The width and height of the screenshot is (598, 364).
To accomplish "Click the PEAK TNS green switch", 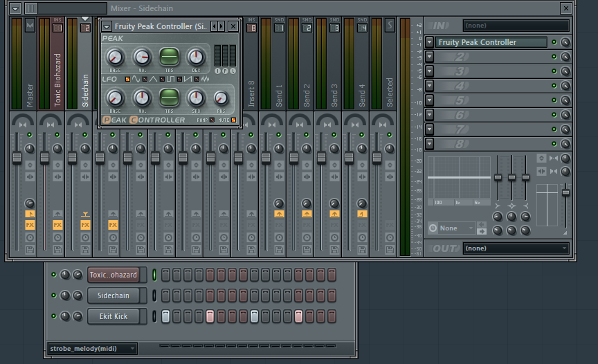I will [169, 57].
